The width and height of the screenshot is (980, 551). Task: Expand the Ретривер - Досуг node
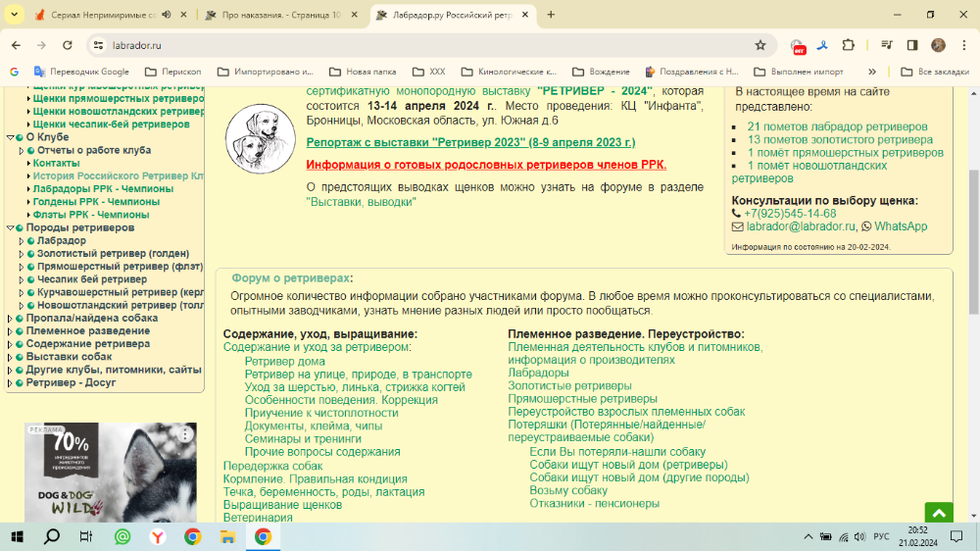pyautogui.click(x=10, y=382)
